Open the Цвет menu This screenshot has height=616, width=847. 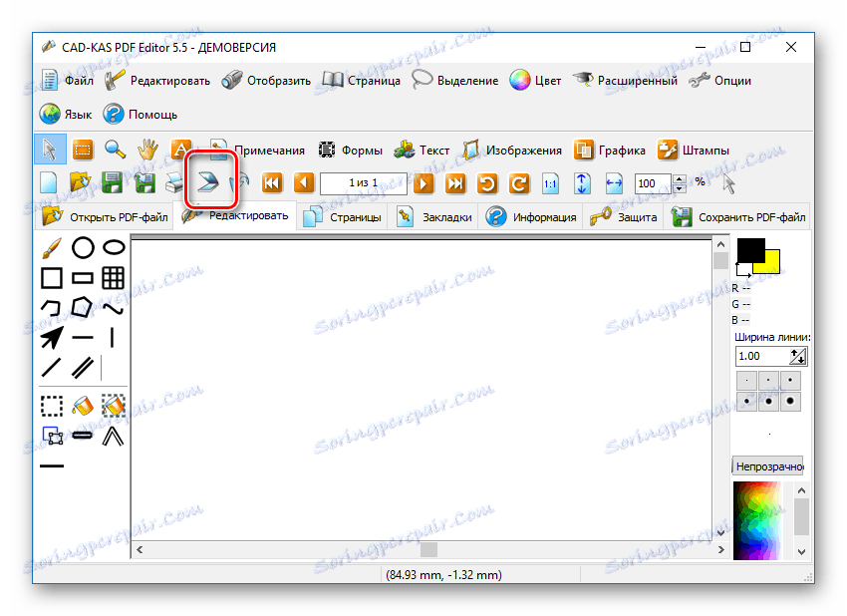tap(535, 81)
